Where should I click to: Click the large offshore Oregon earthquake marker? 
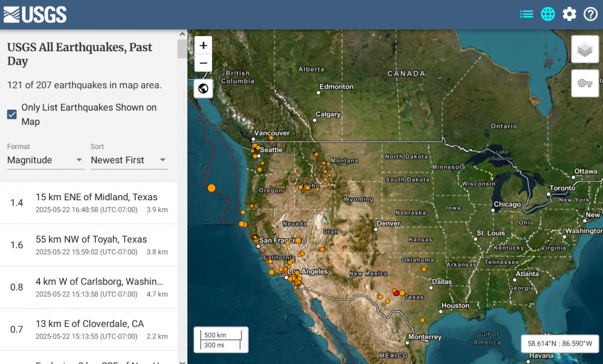click(211, 188)
